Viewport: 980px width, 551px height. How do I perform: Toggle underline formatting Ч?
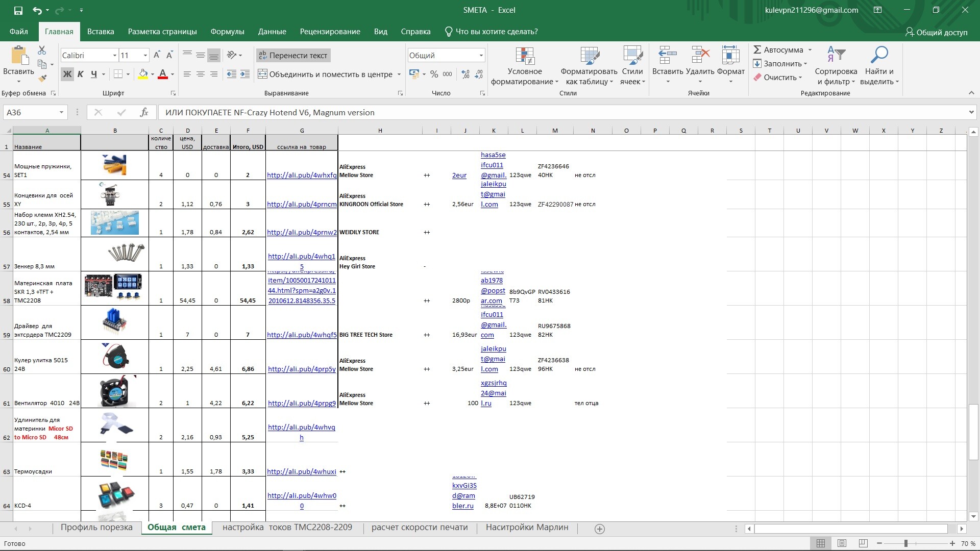tap(93, 74)
